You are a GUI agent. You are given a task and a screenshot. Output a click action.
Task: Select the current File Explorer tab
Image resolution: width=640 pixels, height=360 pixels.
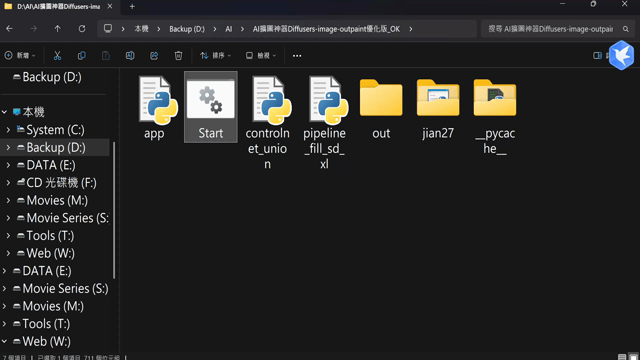58,7
